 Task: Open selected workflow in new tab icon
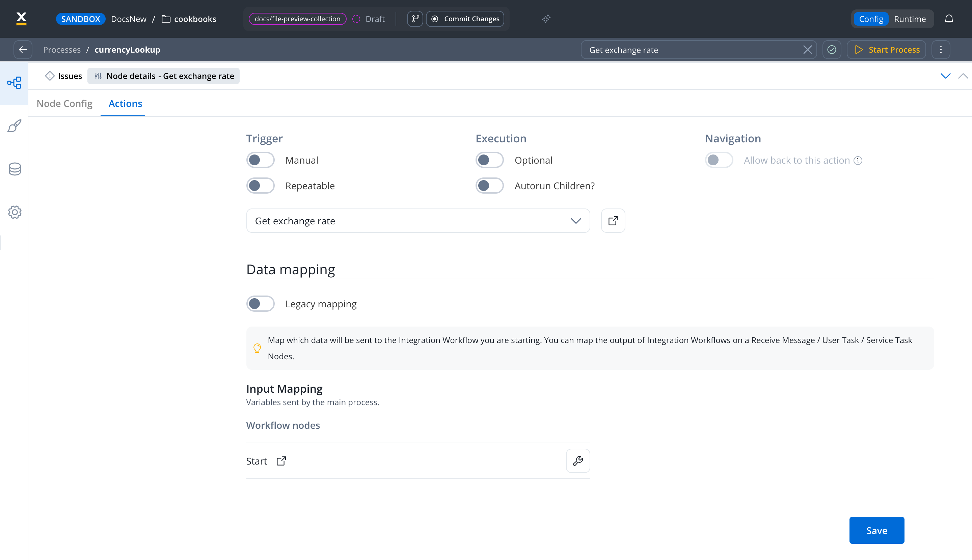pos(613,221)
